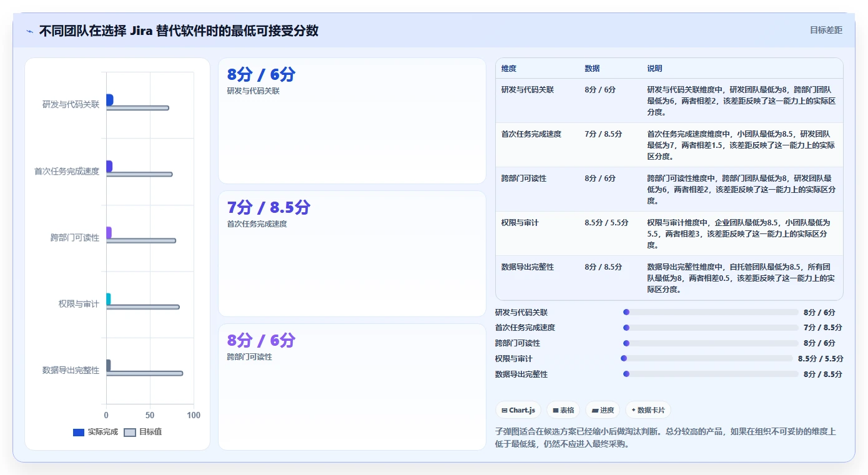Click 首次任务完成速度 in the table's first column
The image size is (868, 475).
coord(531,134)
